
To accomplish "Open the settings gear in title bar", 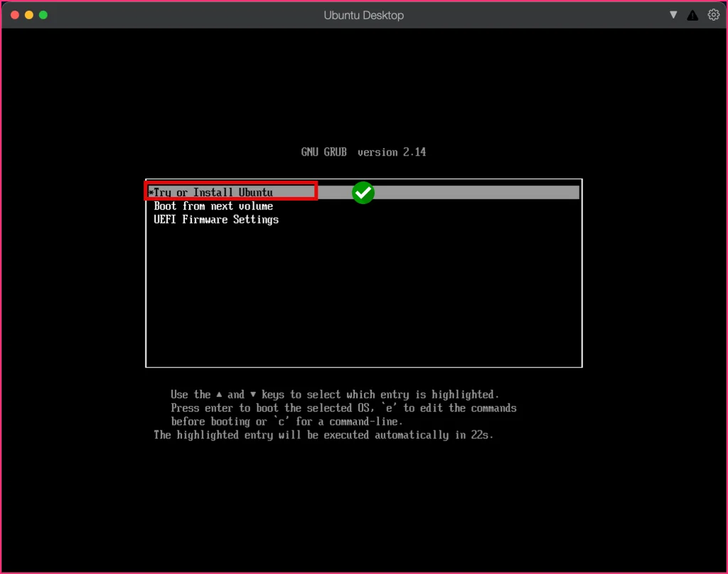I will click(713, 15).
